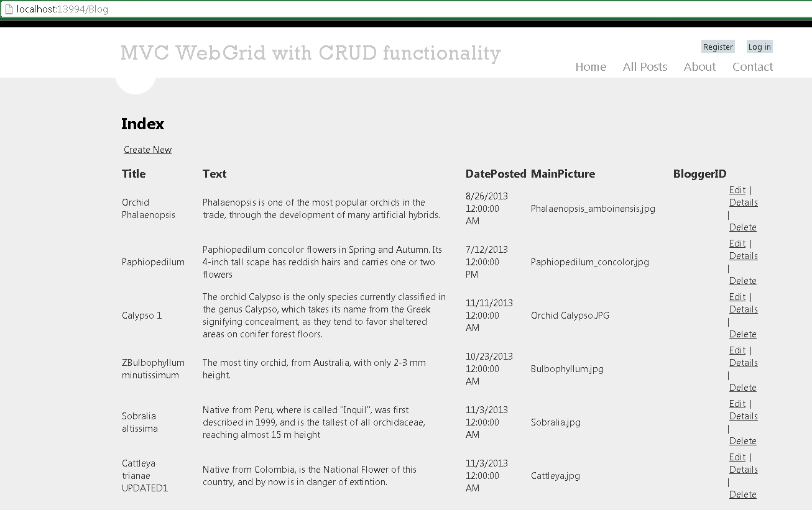The image size is (812, 510).
Task: Click the text starting 'Native from Peru'
Action: pos(314,422)
